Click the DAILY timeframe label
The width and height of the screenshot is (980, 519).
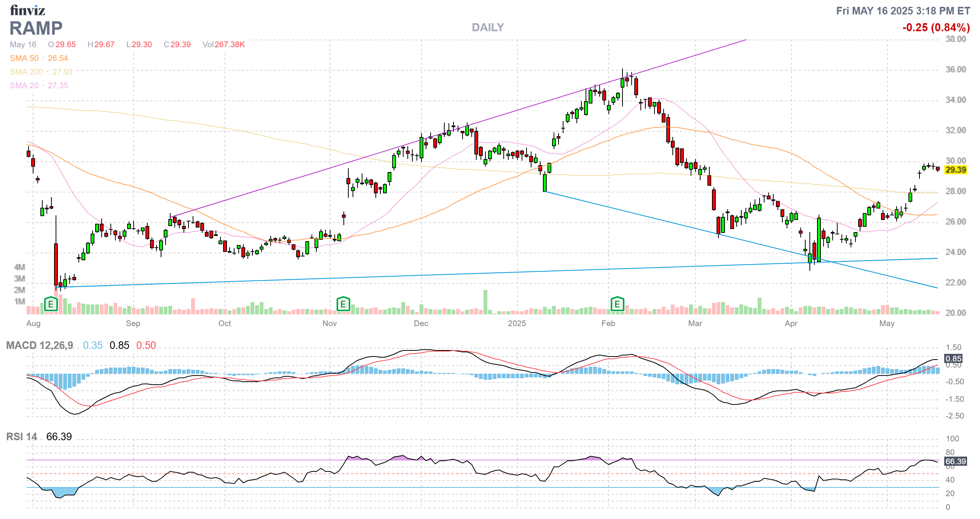487,27
